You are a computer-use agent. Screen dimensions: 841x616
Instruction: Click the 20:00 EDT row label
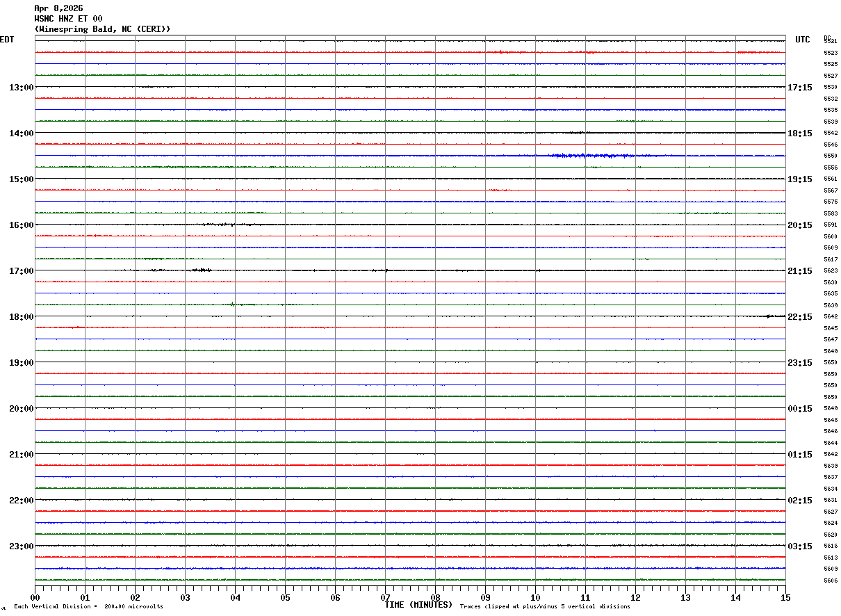(21, 408)
